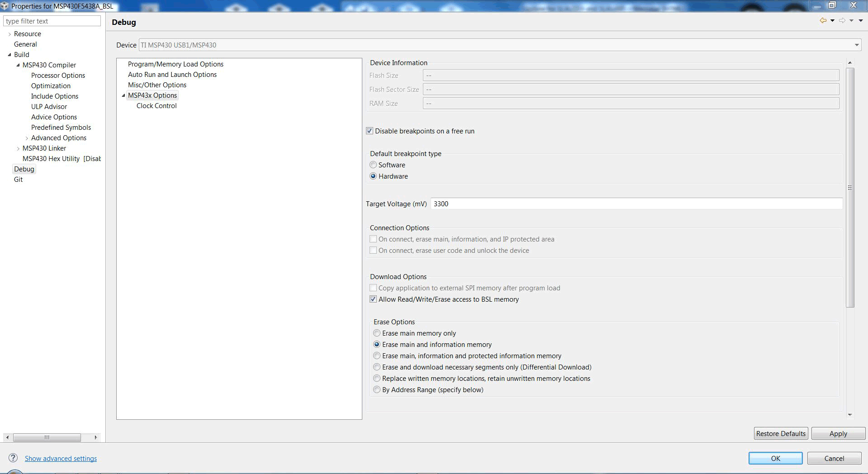Select Replace written memory locations option
Image resolution: width=868 pixels, height=474 pixels.
click(x=377, y=379)
